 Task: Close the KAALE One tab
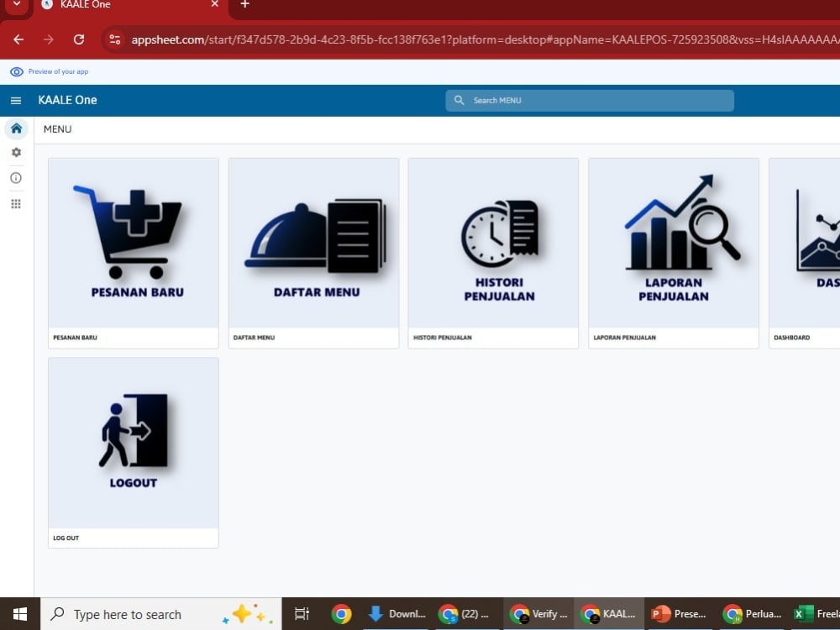(215, 4)
